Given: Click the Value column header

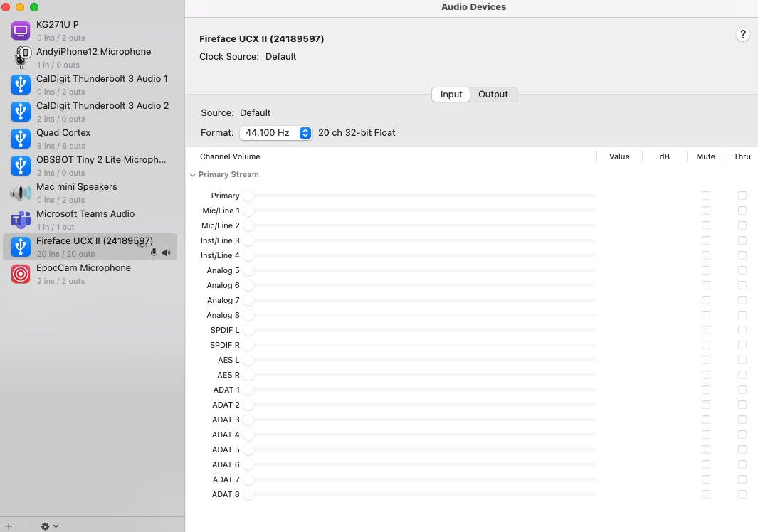Looking at the screenshot, I should 619,156.
